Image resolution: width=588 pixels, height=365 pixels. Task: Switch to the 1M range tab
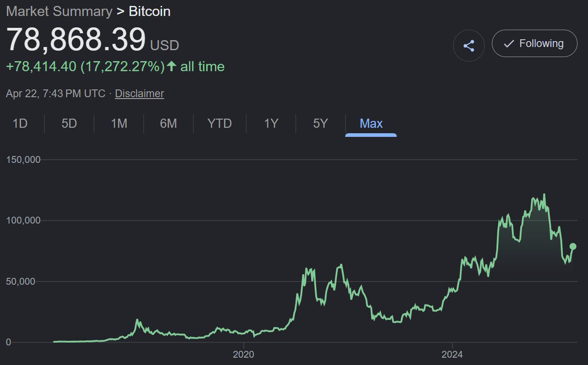tap(119, 124)
